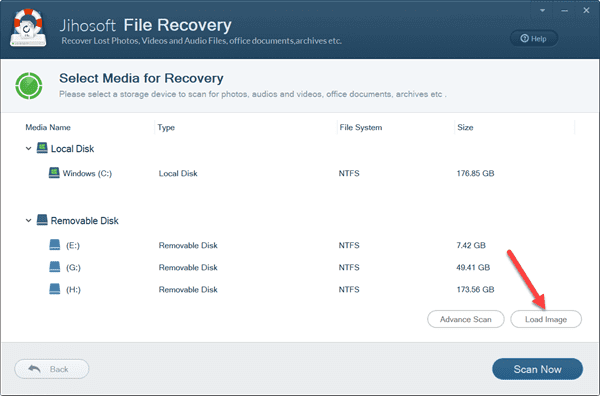Select the Removable Disk group label
The image size is (600, 396).
85,221
